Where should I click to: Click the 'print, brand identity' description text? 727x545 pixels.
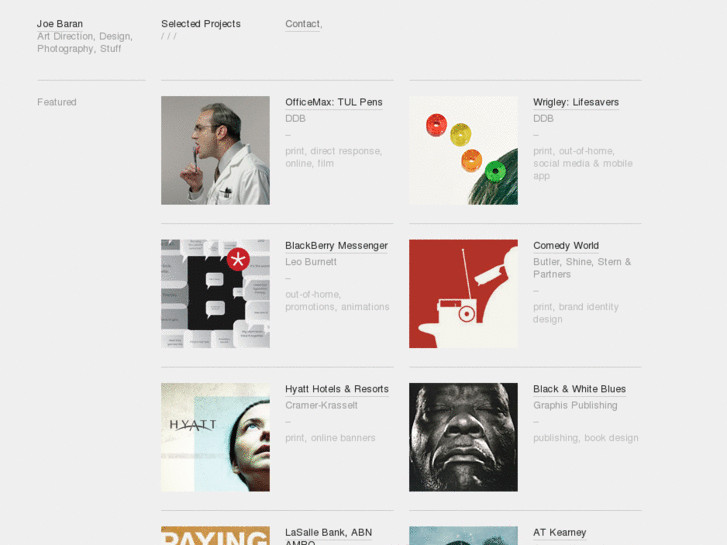576,307
